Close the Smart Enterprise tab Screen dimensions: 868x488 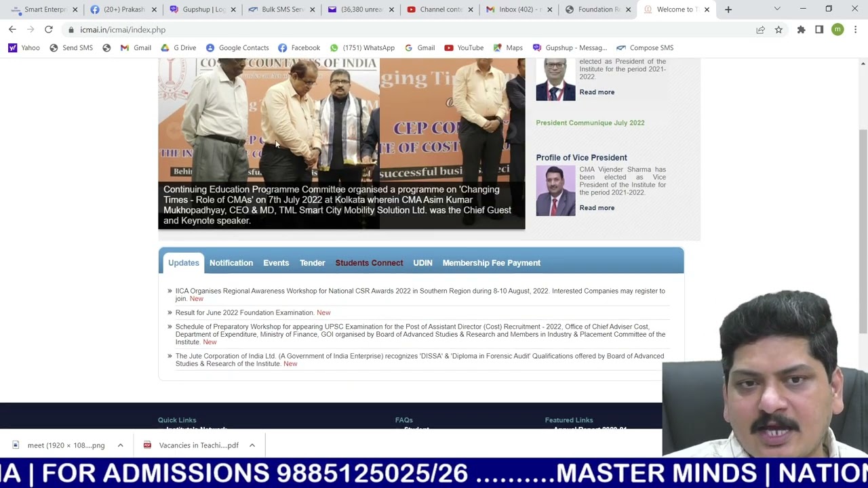(75, 9)
